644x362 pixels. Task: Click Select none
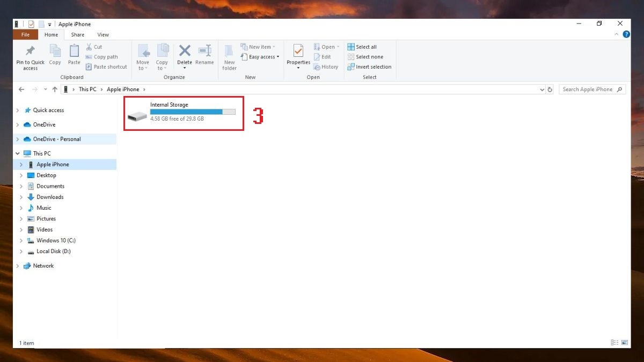[365, 57]
